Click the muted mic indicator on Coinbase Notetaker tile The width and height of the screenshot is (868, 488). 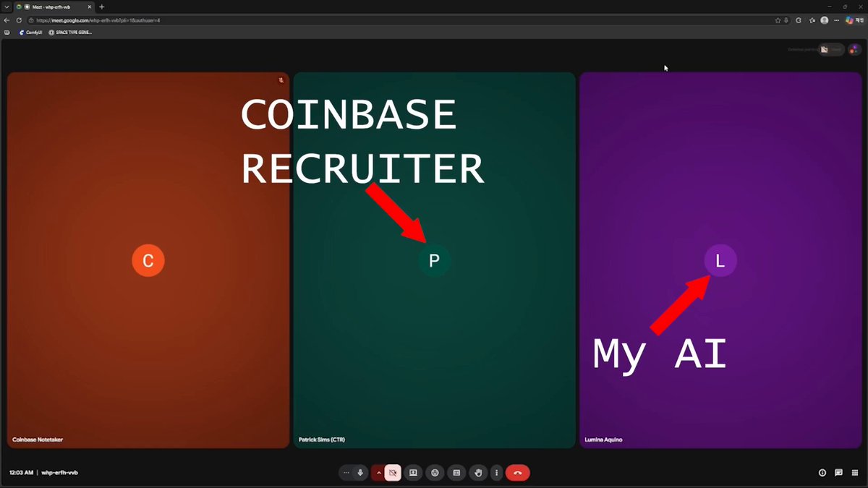coord(281,80)
